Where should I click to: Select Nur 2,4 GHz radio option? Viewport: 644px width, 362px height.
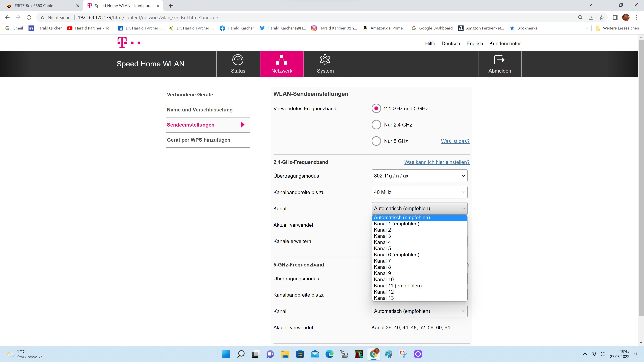pyautogui.click(x=376, y=125)
